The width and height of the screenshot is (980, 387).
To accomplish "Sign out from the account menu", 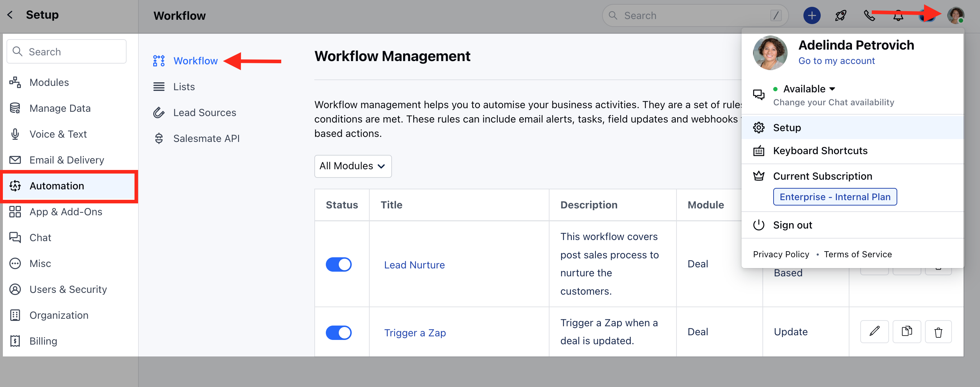I will point(792,225).
